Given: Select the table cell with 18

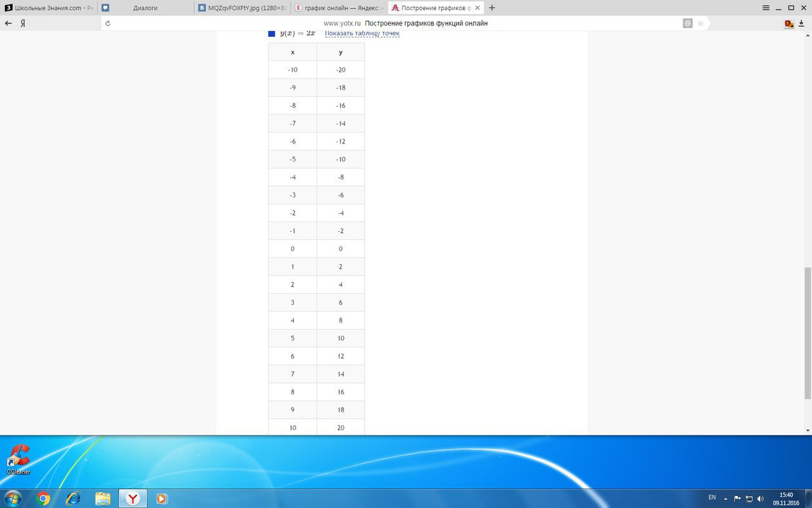Looking at the screenshot, I should 341,410.
